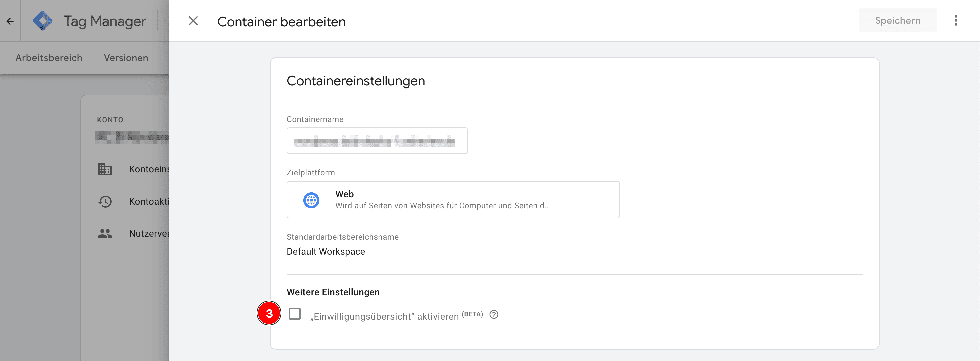Click the Web globe icon
The width and height of the screenshot is (980, 361).
pos(311,200)
